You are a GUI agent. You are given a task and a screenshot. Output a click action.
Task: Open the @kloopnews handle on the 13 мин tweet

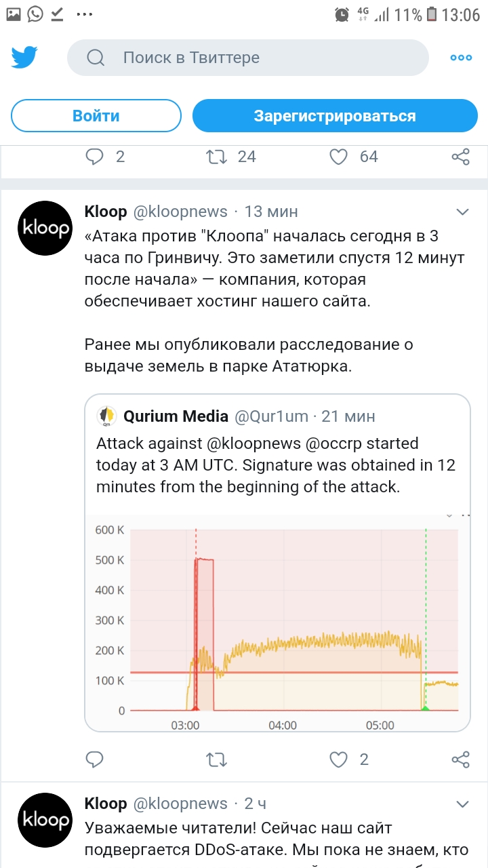coord(180,212)
